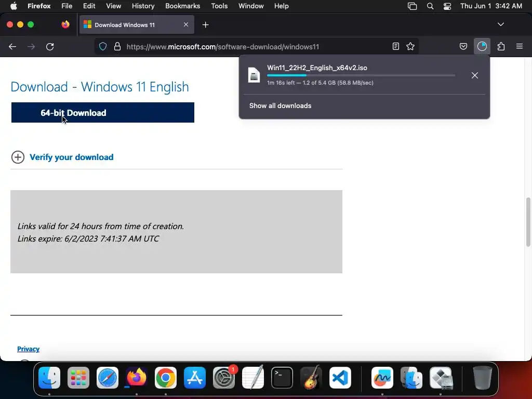Click the Firefox View icon

pos(65,24)
